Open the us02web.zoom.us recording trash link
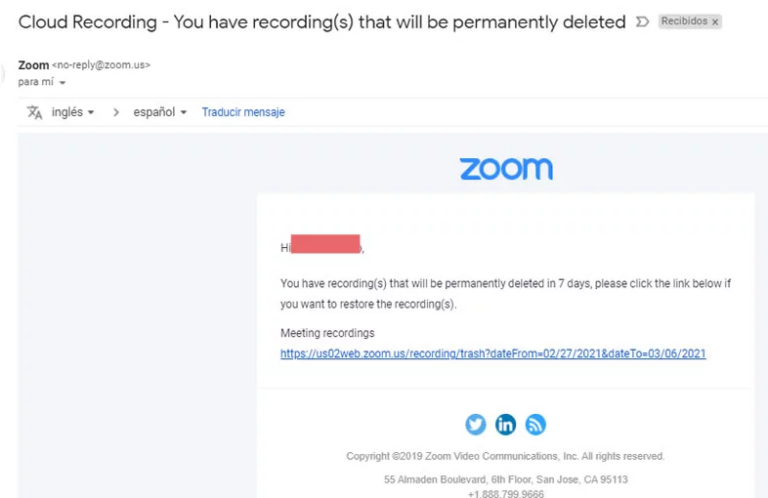 click(x=493, y=353)
